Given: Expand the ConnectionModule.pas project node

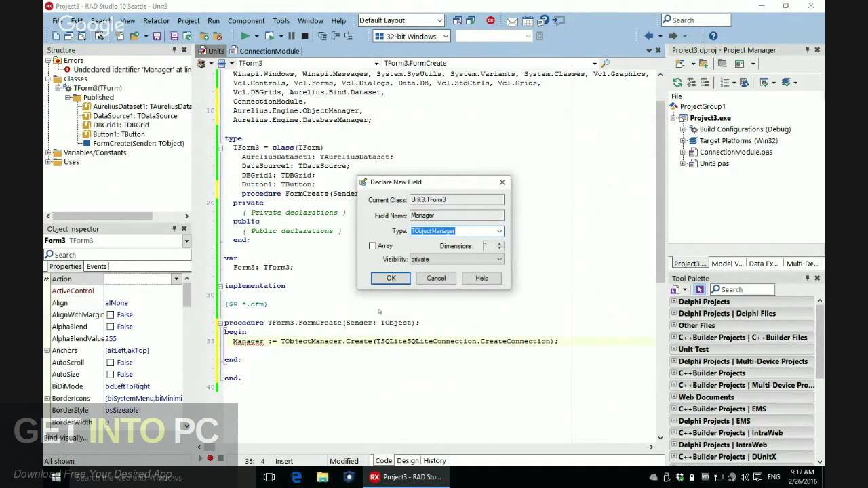Looking at the screenshot, I should click(x=684, y=152).
